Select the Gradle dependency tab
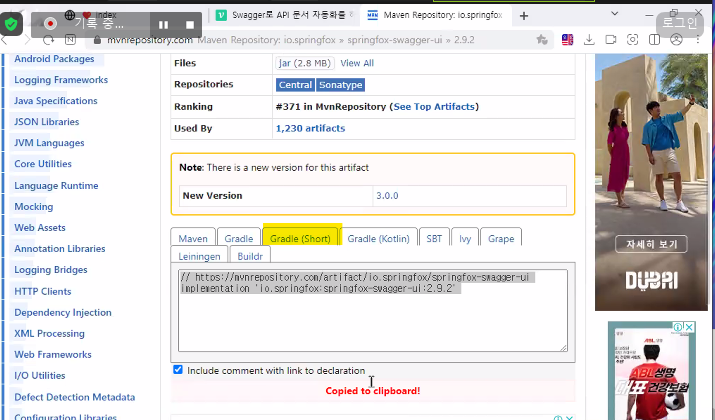This screenshot has width=715, height=420. pos(238,239)
